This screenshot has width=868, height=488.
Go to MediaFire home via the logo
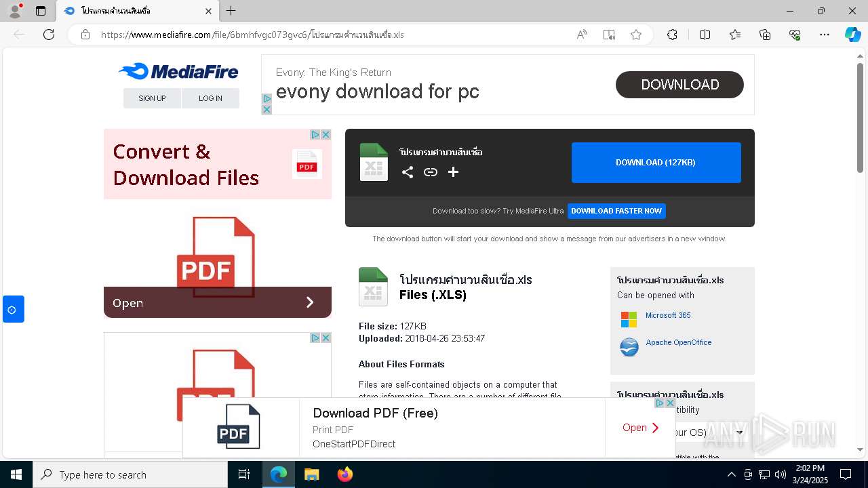tap(178, 71)
